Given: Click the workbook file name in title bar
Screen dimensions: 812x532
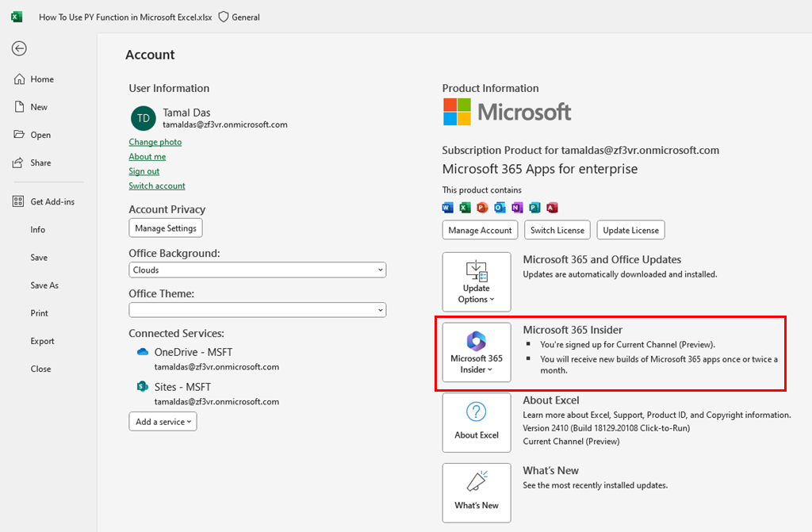Looking at the screenshot, I should (125, 17).
